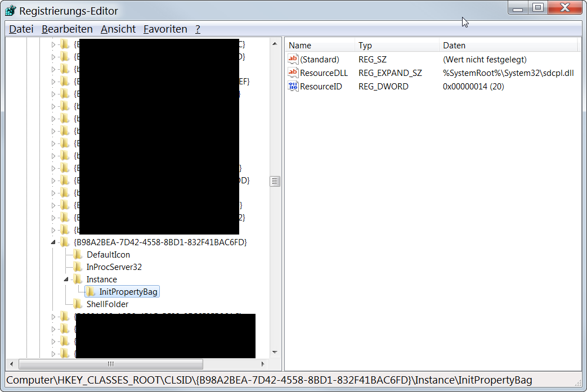Image resolution: width=587 pixels, height=392 pixels.
Task: Click the ShellFolder key folder icon
Action: pos(78,304)
